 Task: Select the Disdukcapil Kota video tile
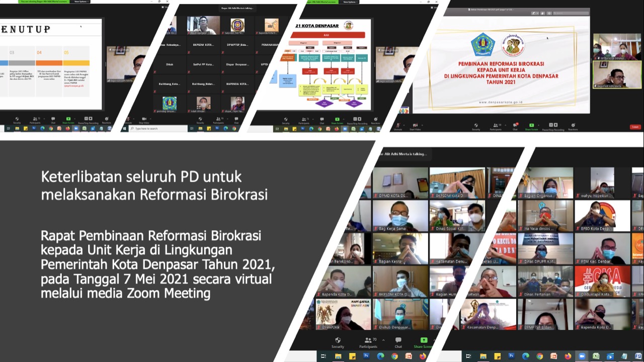(602, 281)
